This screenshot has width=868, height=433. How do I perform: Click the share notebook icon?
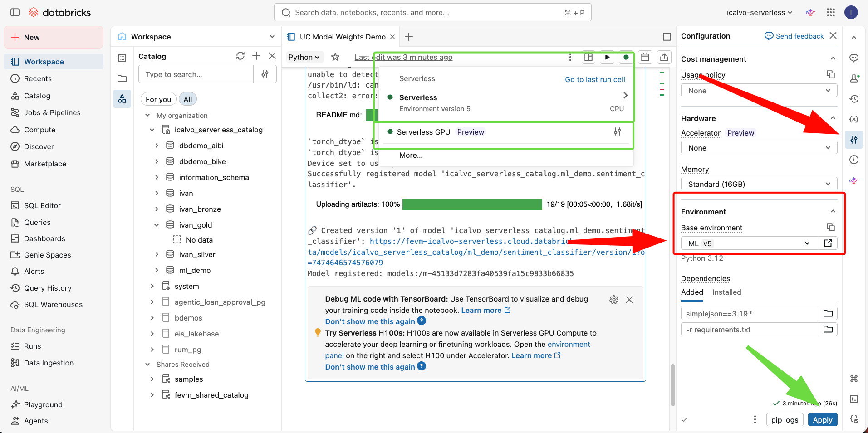click(x=664, y=57)
